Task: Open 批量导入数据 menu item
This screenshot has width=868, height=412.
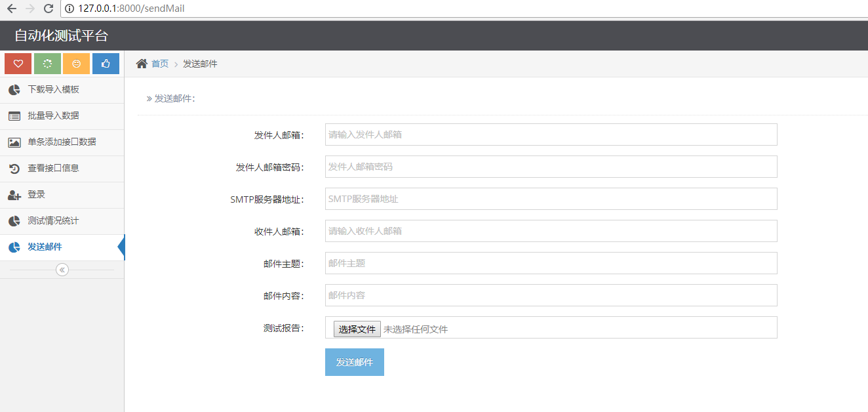Action: [53, 116]
